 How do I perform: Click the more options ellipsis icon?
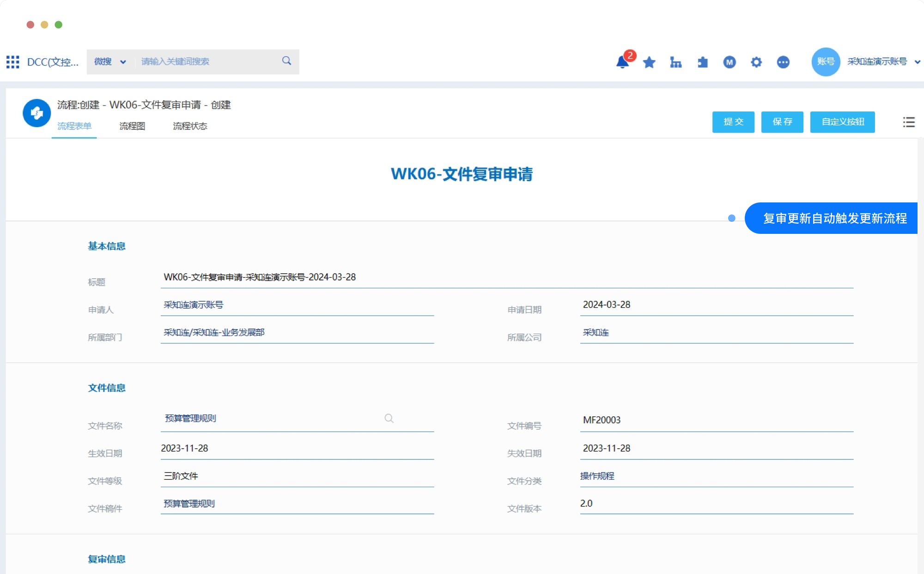click(783, 62)
